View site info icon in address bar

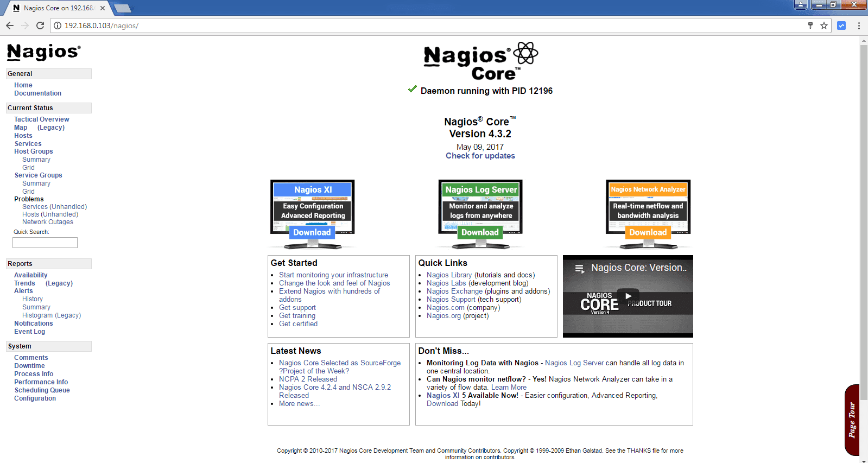pyautogui.click(x=58, y=26)
